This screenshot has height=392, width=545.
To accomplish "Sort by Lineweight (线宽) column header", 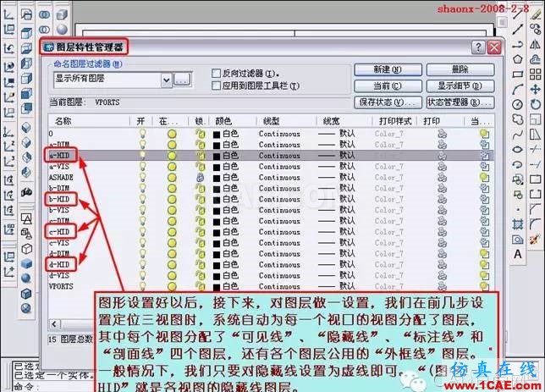I will 331,121.
